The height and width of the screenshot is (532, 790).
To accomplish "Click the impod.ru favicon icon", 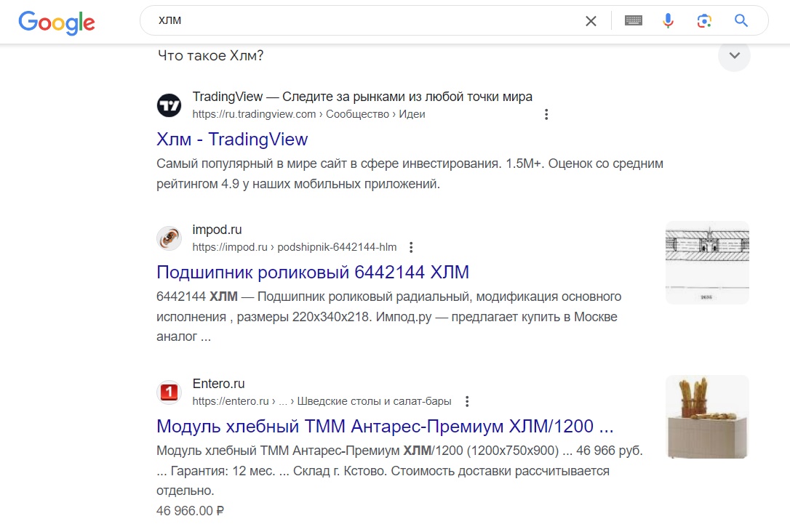I will pyautogui.click(x=169, y=238).
